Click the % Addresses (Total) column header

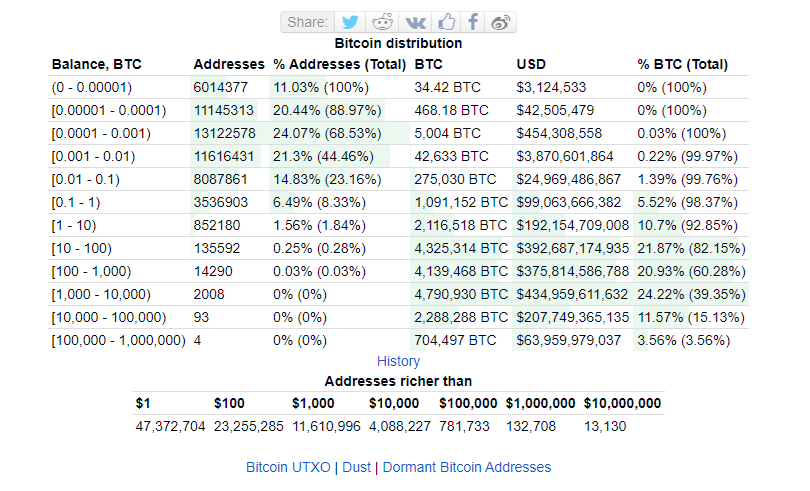(339, 65)
